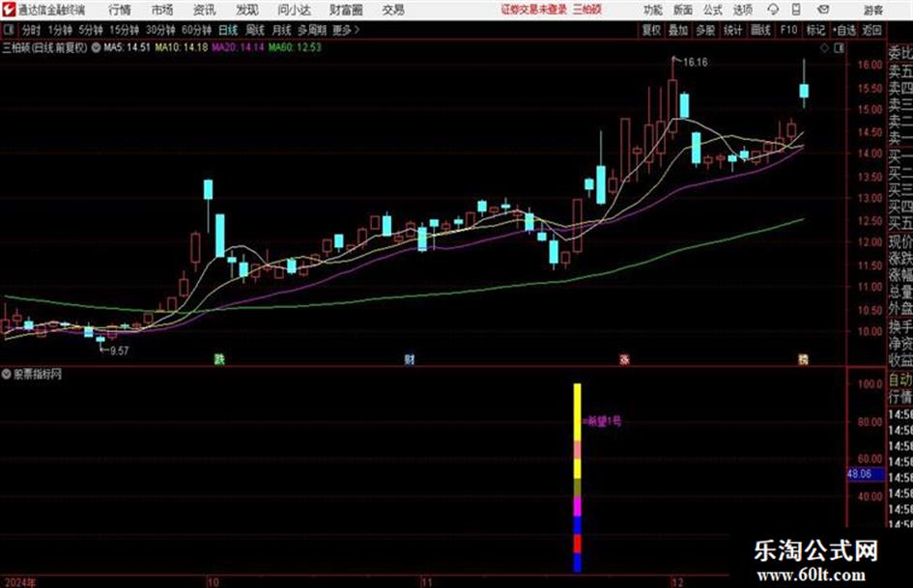This screenshot has width=913, height=588.
Task: Open the 选项 menu
Action: 743,10
